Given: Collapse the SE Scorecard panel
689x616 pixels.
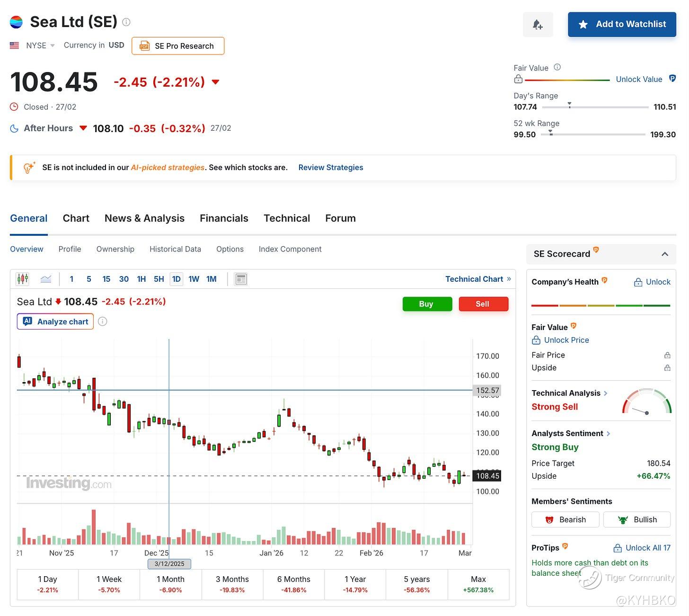Looking at the screenshot, I should [x=665, y=254].
